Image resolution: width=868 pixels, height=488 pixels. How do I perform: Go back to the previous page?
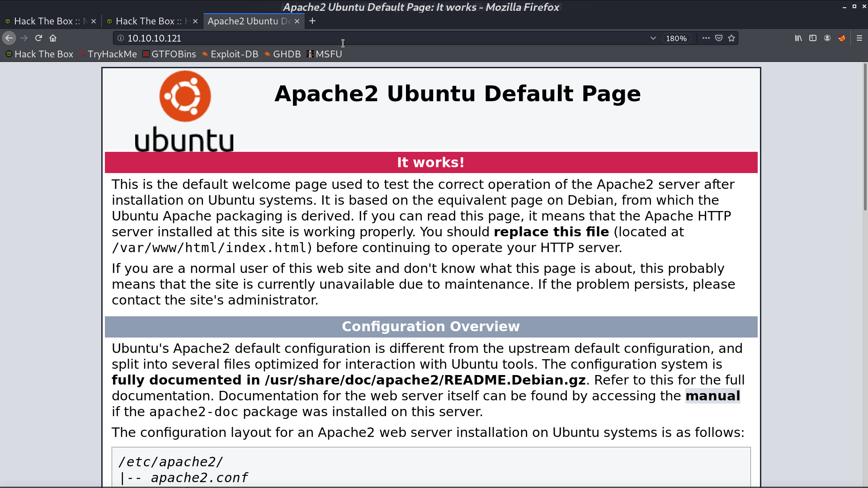(x=9, y=38)
